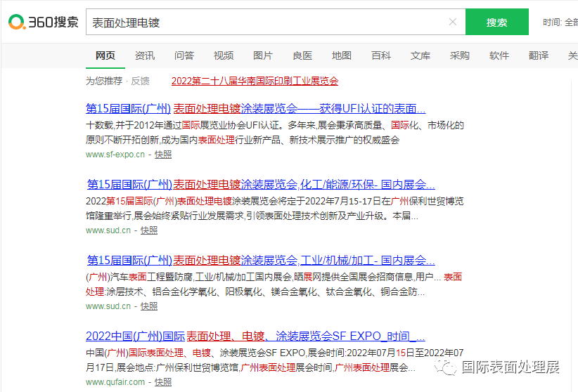Switch to the 问答 tab
Screen dimensions: 578x392
pyautogui.click(x=184, y=55)
